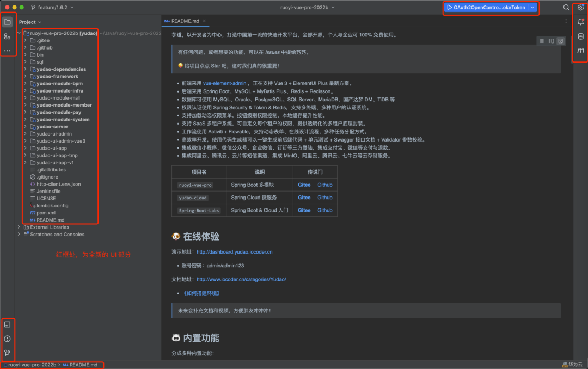
Task: Click the notifications bell icon
Action: pyautogui.click(x=580, y=21)
